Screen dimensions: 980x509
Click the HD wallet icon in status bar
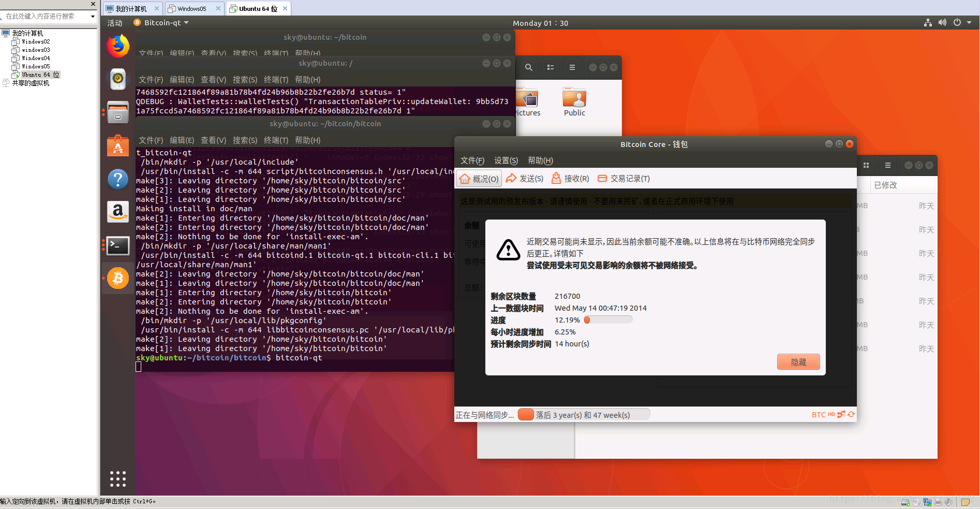[831, 414]
